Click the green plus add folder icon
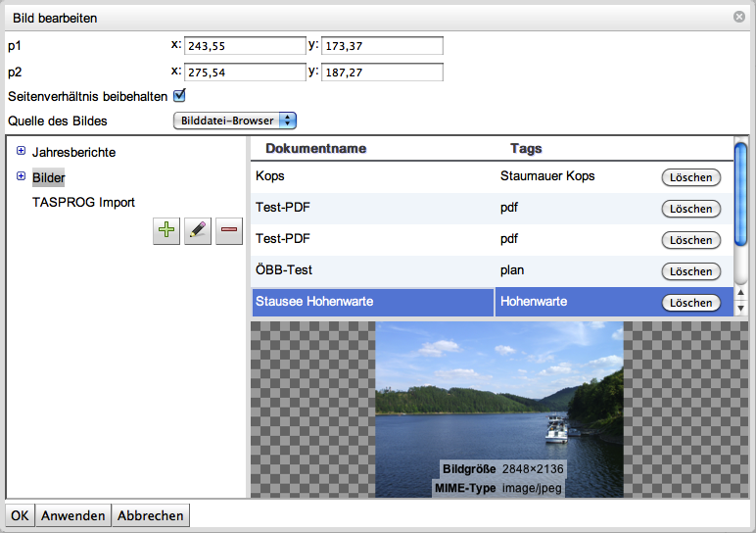This screenshot has width=756, height=533. tap(166, 230)
